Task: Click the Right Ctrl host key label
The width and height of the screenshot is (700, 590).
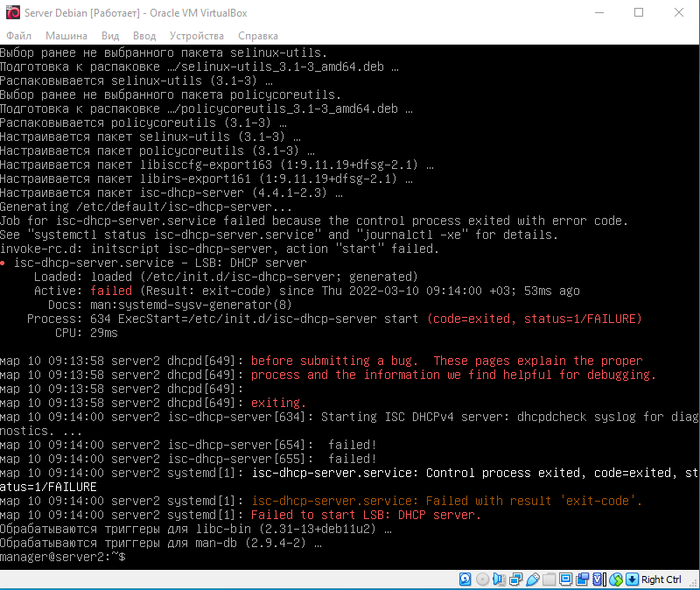Action: point(661,579)
